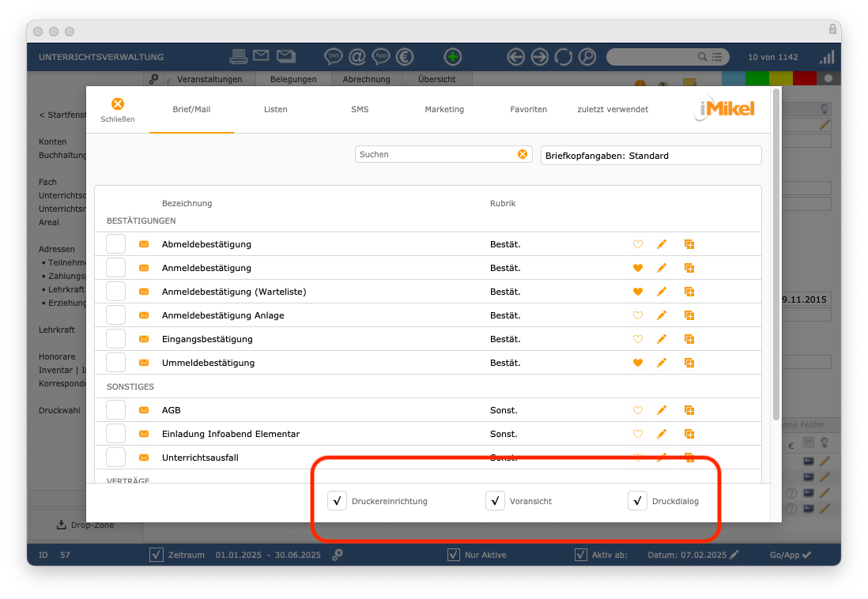This screenshot has height=599, width=868.
Task: Click the Euro circle toolbar icon
Action: [405, 56]
